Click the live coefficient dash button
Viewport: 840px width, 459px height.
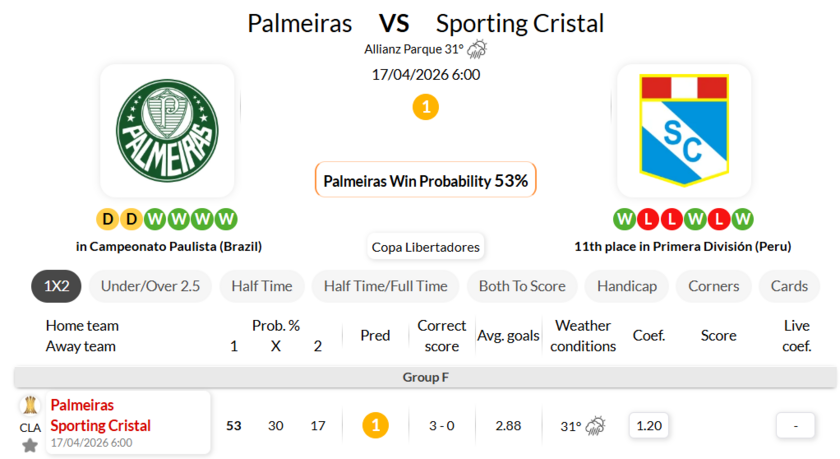tap(796, 426)
